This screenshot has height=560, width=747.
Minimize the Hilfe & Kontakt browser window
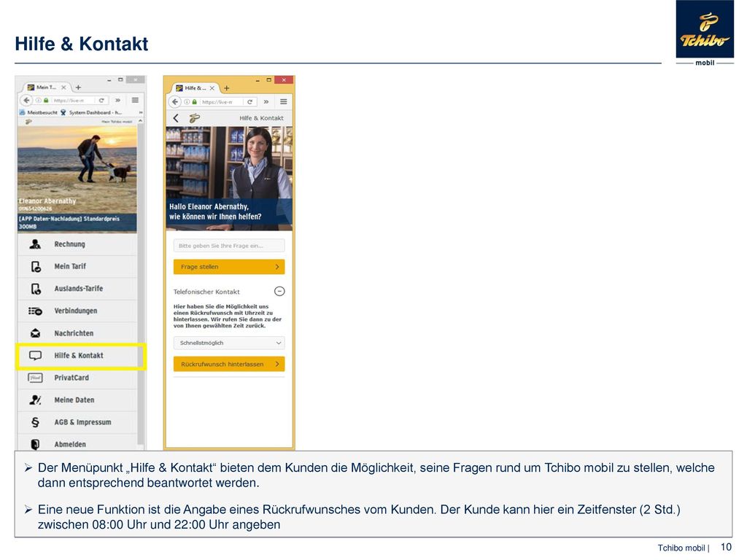258,80
